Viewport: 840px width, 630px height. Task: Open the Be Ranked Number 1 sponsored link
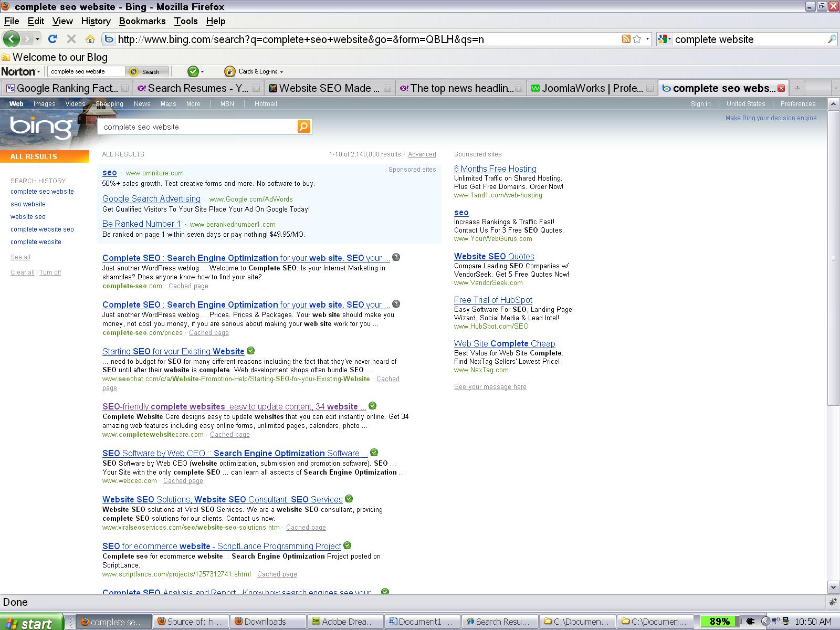click(141, 224)
